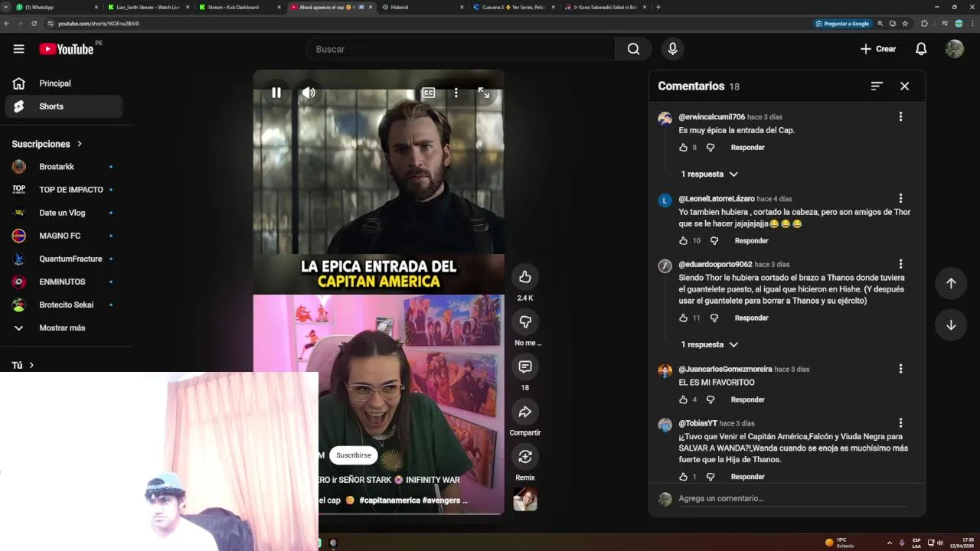
Task: Expand the Suscripciones section chevron
Action: (x=79, y=144)
